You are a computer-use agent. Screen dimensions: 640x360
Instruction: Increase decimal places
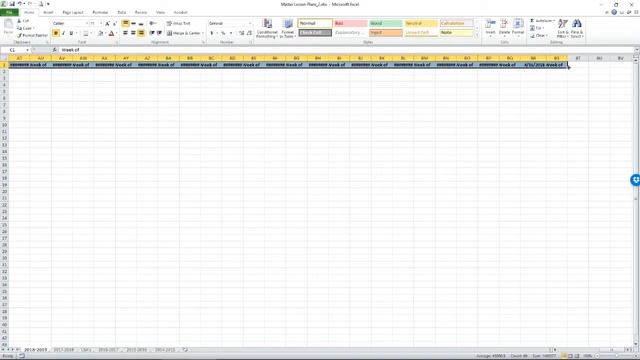point(241,33)
